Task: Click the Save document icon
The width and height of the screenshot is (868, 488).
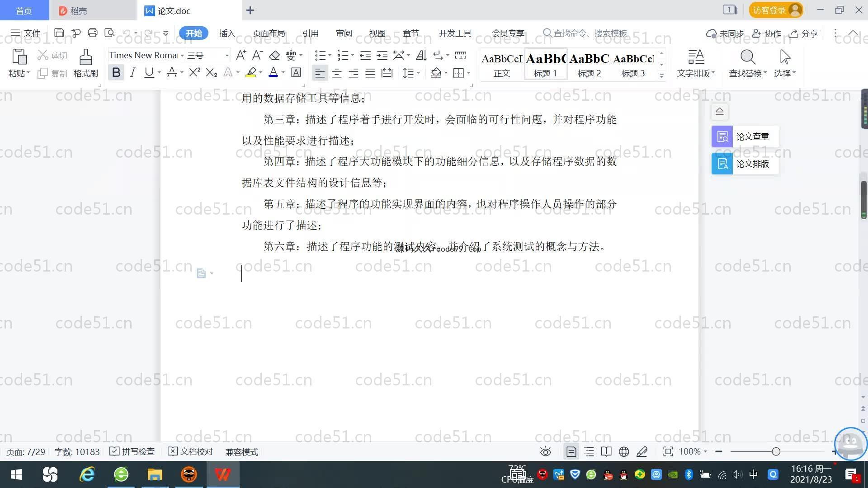Action: coord(59,33)
